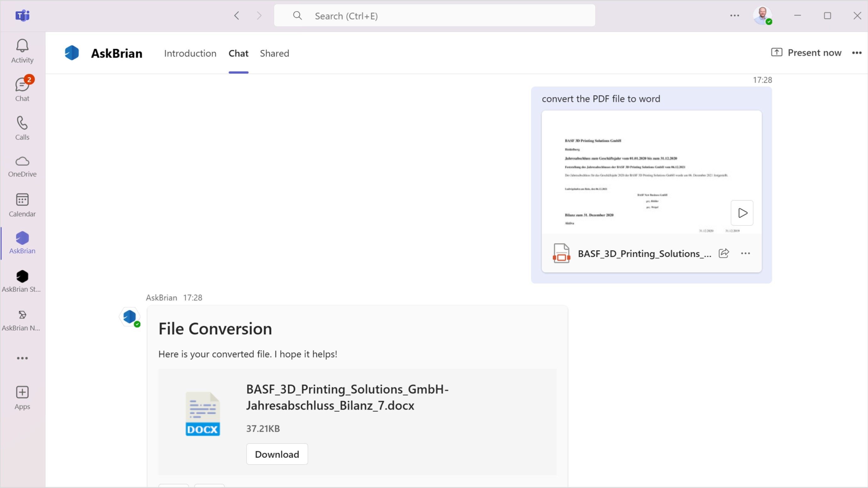Image resolution: width=868 pixels, height=488 pixels.
Task: Download the converted docx file
Action: coord(277,454)
